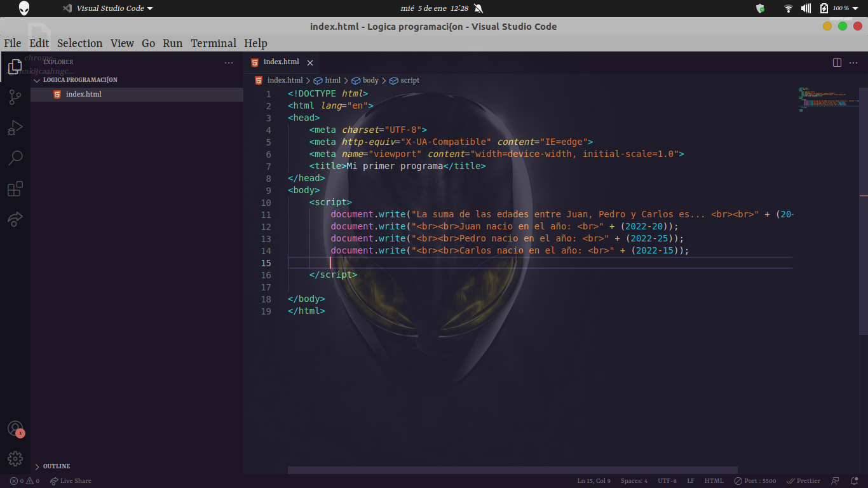Click the date and time clock
Viewport: 868px width, 488px height.
pyautogui.click(x=434, y=8)
